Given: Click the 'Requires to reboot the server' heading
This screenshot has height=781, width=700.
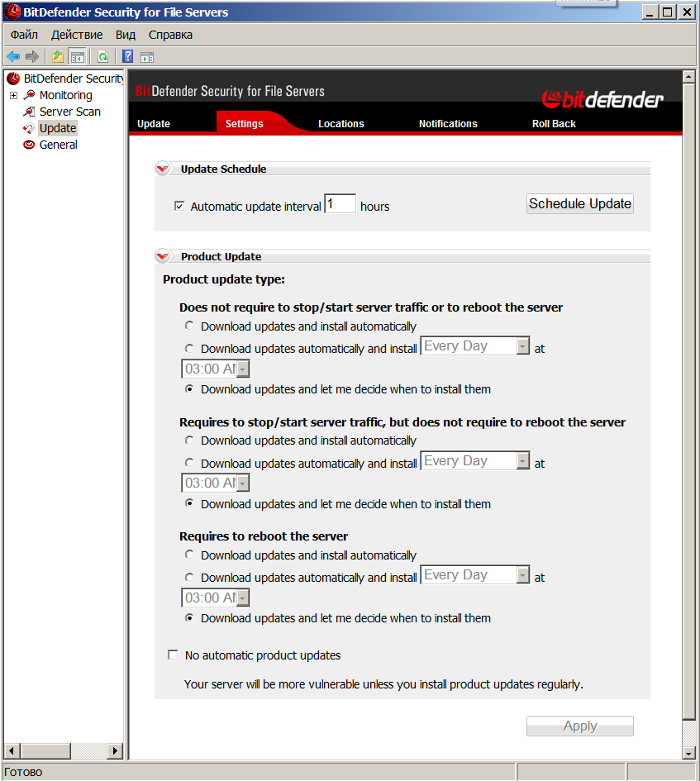Looking at the screenshot, I should click(264, 536).
